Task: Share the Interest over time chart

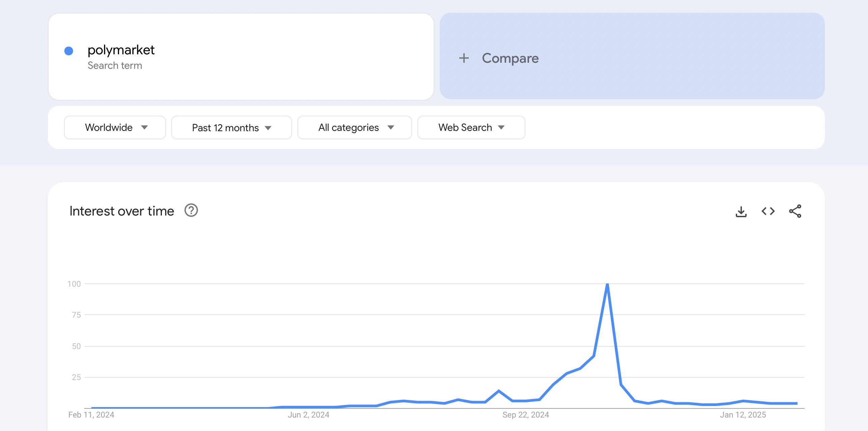Action: coord(795,211)
